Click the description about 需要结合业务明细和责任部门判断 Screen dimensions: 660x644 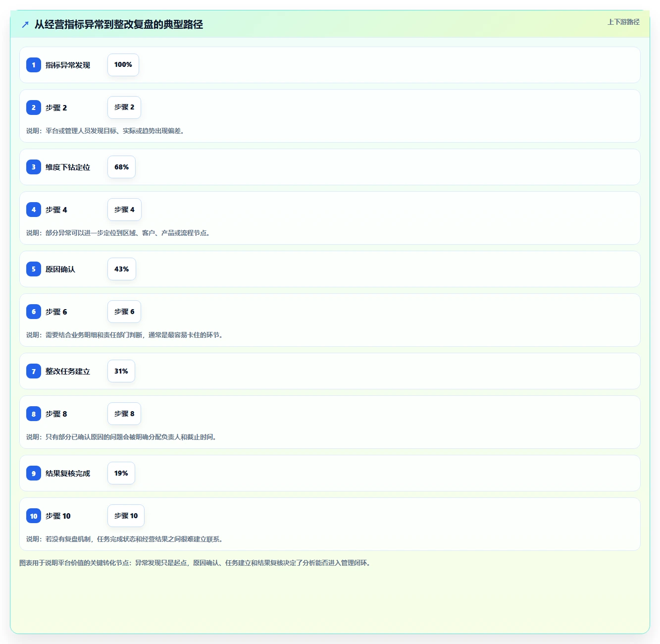[x=125, y=335]
